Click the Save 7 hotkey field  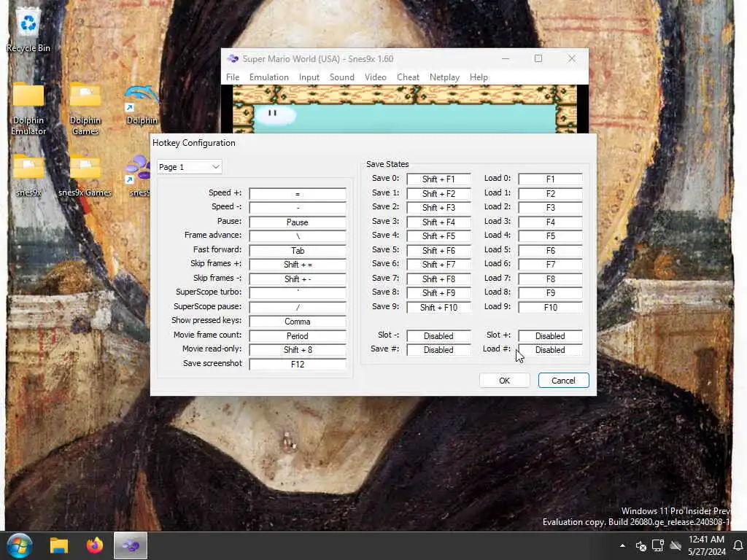tap(438, 279)
